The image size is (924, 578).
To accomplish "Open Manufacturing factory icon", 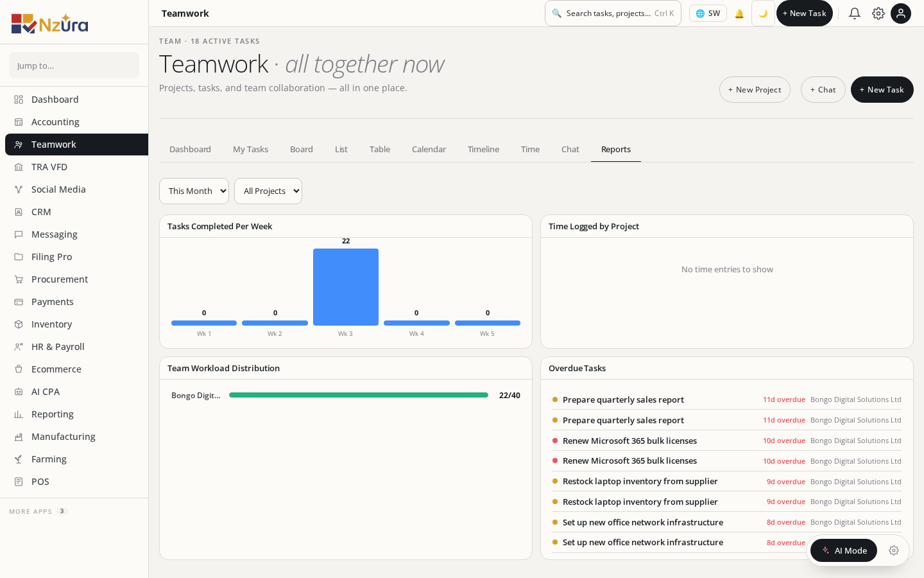I will pyautogui.click(x=19, y=437).
